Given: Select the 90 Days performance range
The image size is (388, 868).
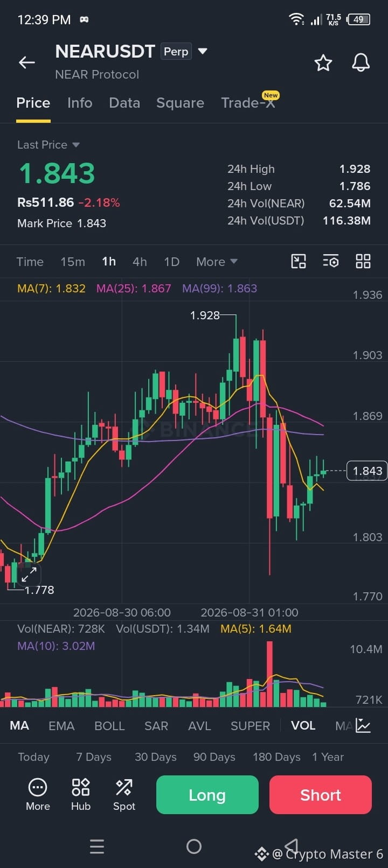Looking at the screenshot, I should pos(214,757).
